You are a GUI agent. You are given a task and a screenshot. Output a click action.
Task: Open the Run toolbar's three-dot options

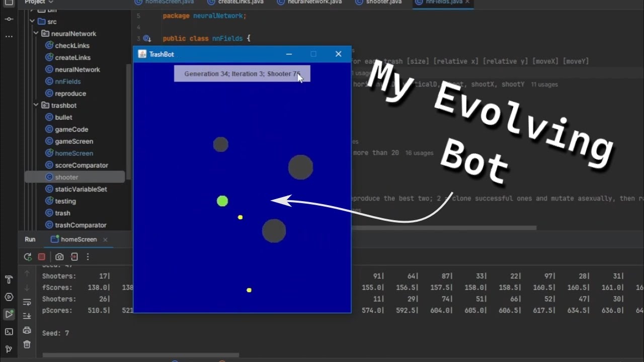pyautogui.click(x=88, y=257)
